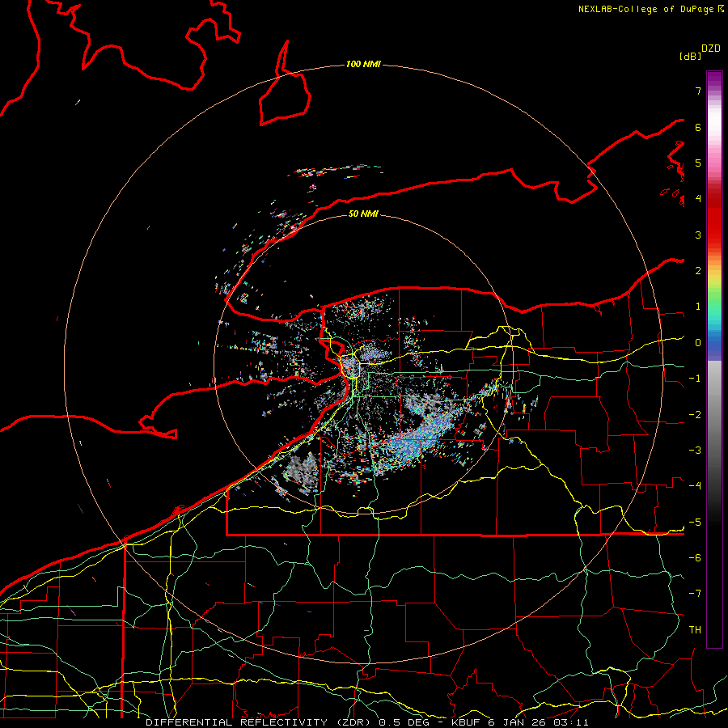The image size is (728, 728).
Task: Click the -3 dB value on the color scale
Action: [695, 451]
